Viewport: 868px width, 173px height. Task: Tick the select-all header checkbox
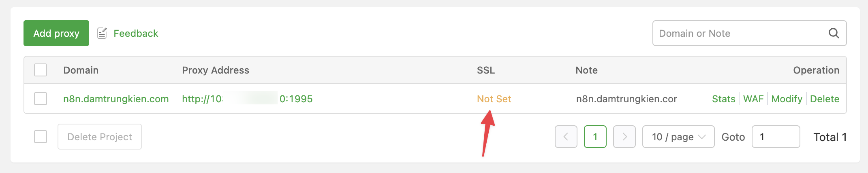click(41, 70)
